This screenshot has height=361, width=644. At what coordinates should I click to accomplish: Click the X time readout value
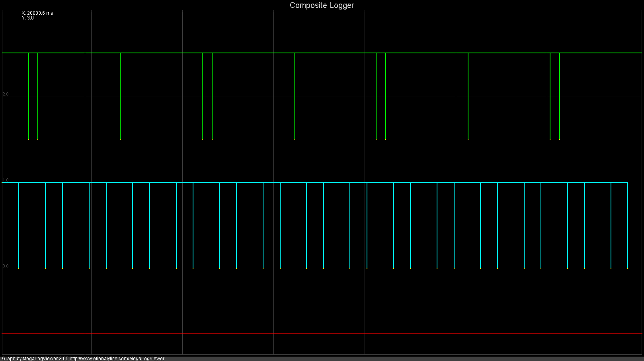(x=37, y=13)
